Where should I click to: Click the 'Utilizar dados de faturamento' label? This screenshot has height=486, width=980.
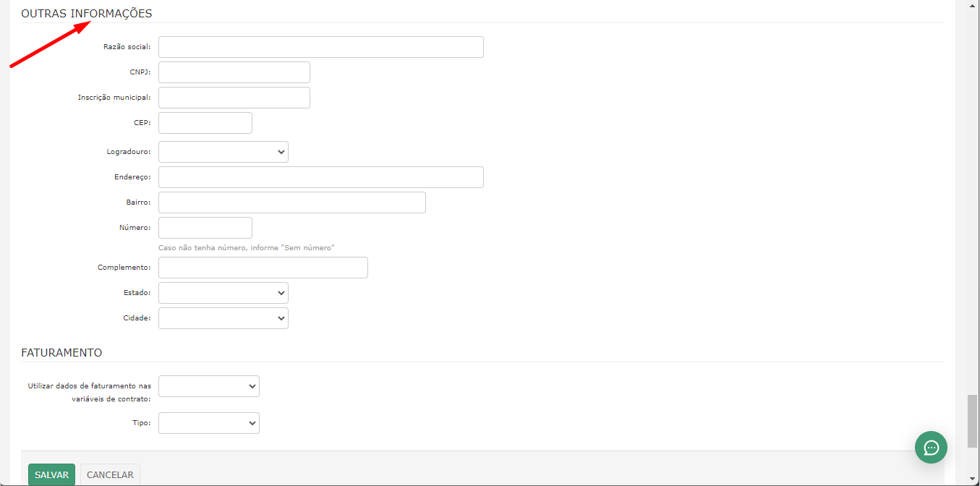(89, 392)
